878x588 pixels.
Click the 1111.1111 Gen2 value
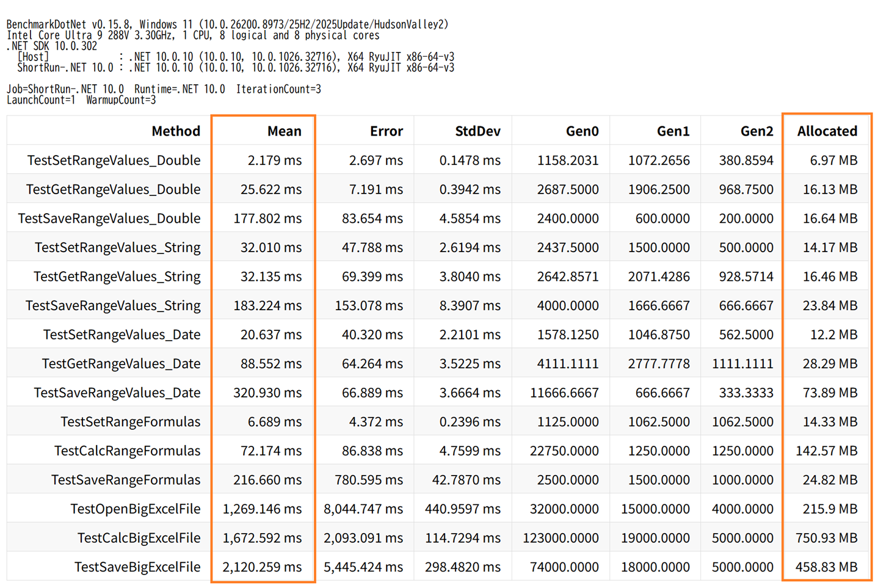click(x=742, y=363)
